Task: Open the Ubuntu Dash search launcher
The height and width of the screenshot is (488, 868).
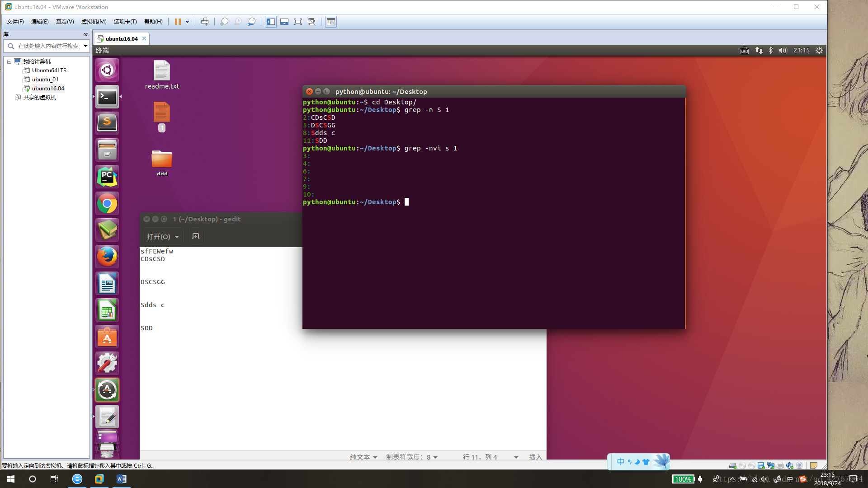Action: coord(107,70)
